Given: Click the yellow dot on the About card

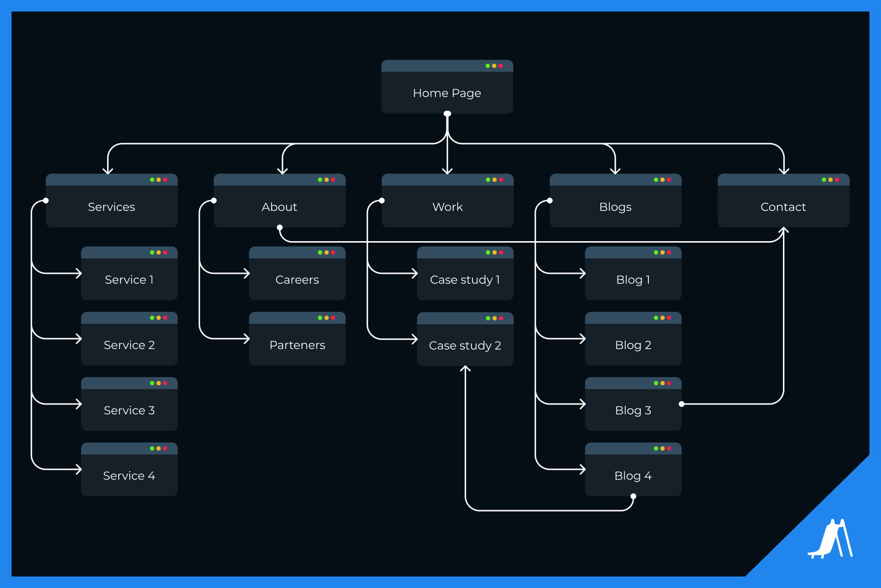Looking at the screenshot, I should (327, 179).
